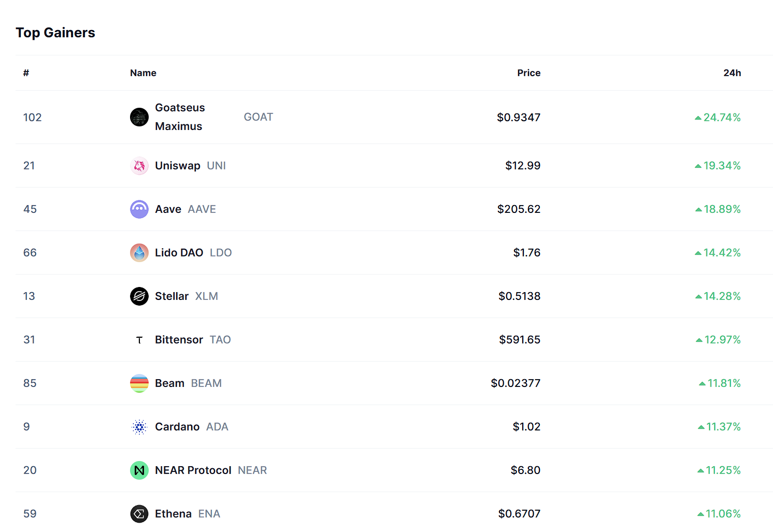
Task: Click the Stellar XLM black logo
Action: (x=139, y=296)
